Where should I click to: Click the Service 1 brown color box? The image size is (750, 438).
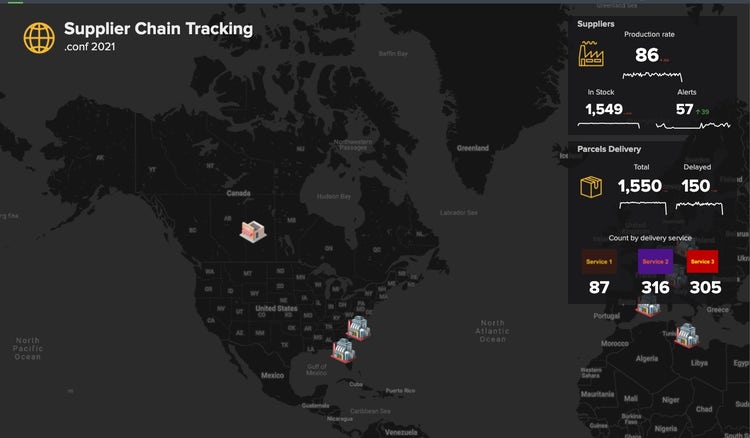point(599,262)
